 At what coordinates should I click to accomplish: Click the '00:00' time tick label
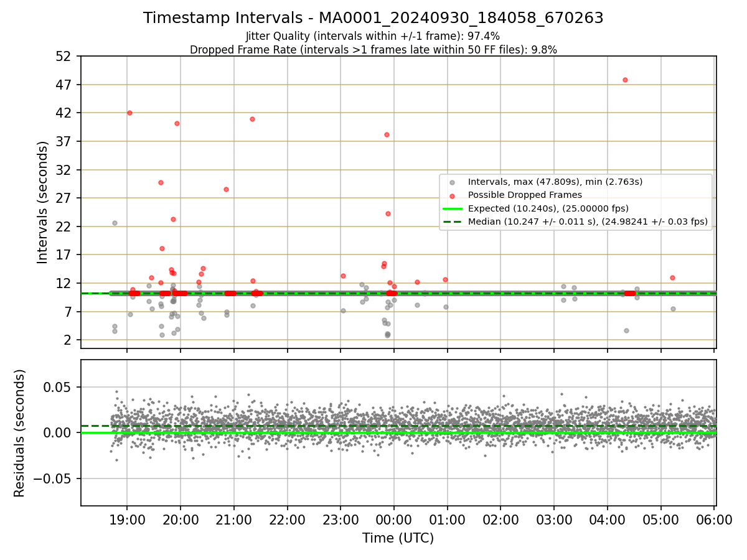click(394, 520)
